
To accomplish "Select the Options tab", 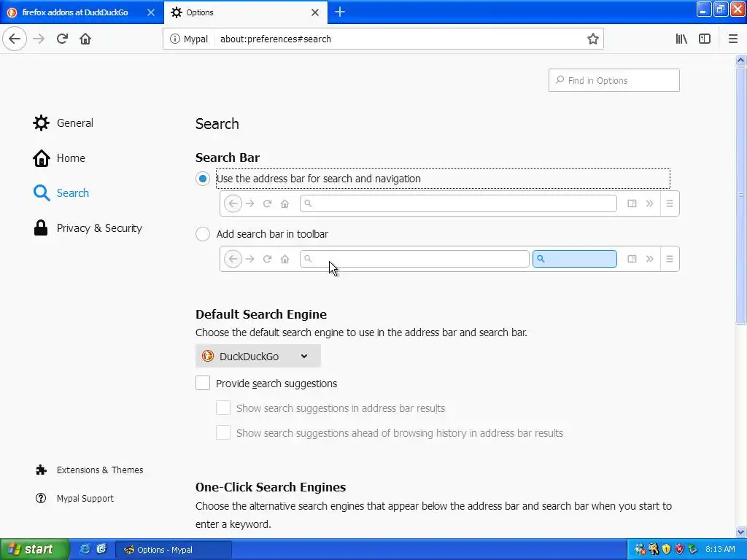I will click(246, 12).
